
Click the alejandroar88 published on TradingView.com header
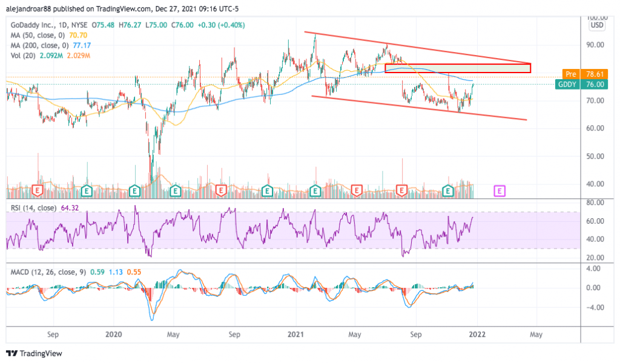[x=122, y=8]
